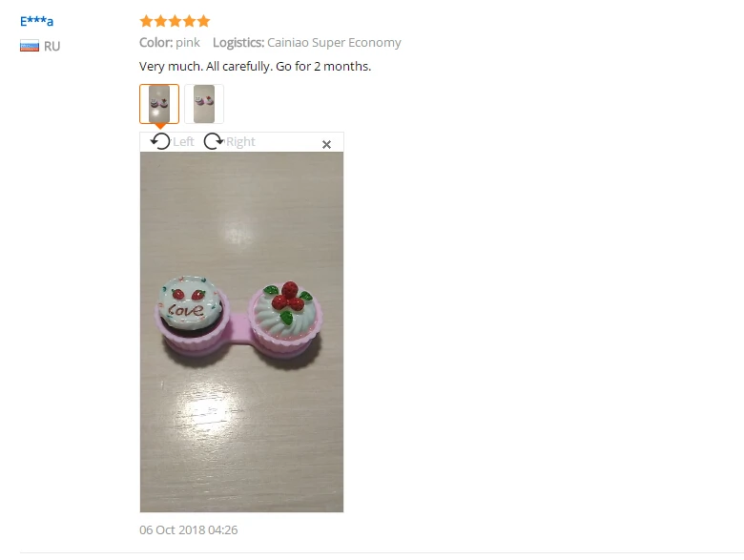Screen dimensions: 744x560
Task: Click the 'Color: pink' attribute text
Action: tap(170, 42)
